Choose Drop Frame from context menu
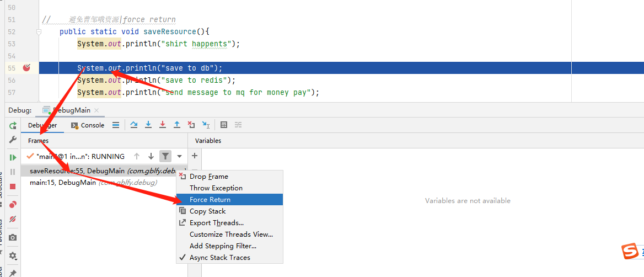 point(229,177)
